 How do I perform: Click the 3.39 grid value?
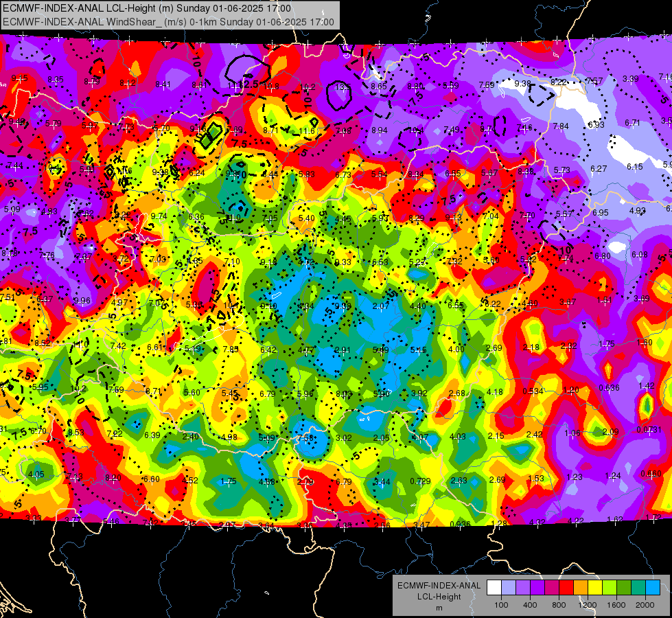[x=630, y=79]
